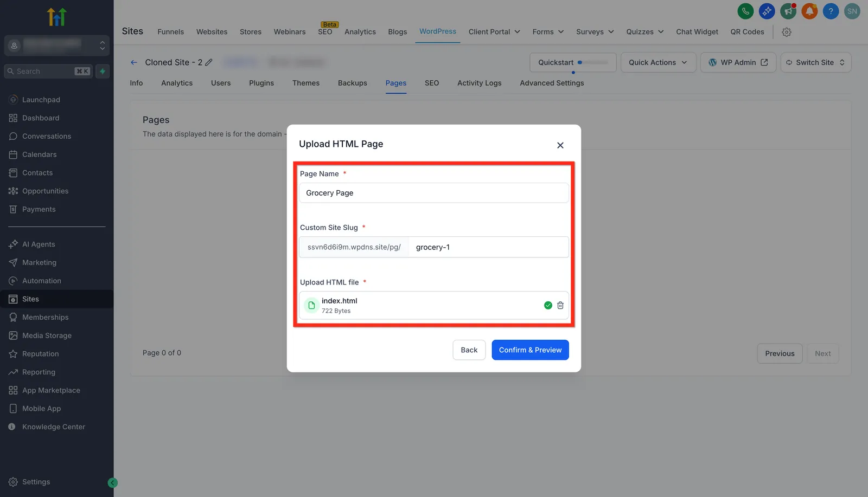
Task: Select the Plugins sub-tab
Action: (261, 83)
